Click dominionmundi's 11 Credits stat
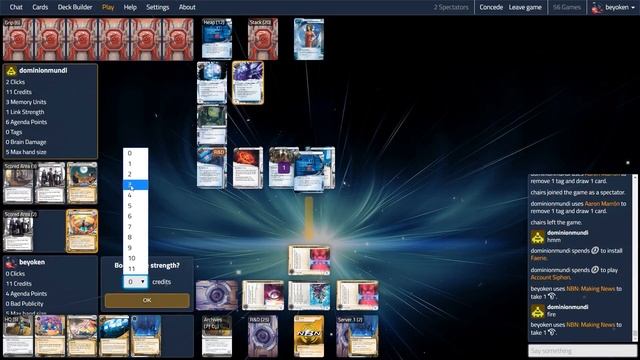Screen dimensions: 640x360 [19, 92]
